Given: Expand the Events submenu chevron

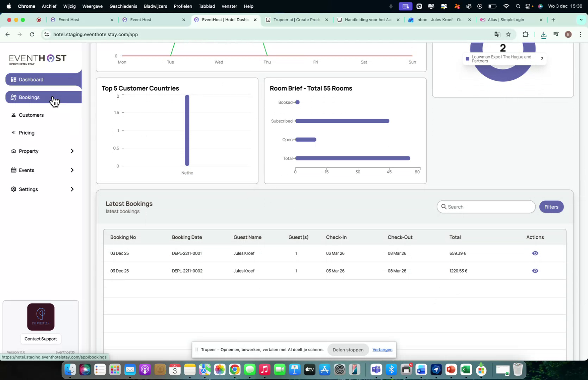Looking at the screenshot, I should coord(72,170).
